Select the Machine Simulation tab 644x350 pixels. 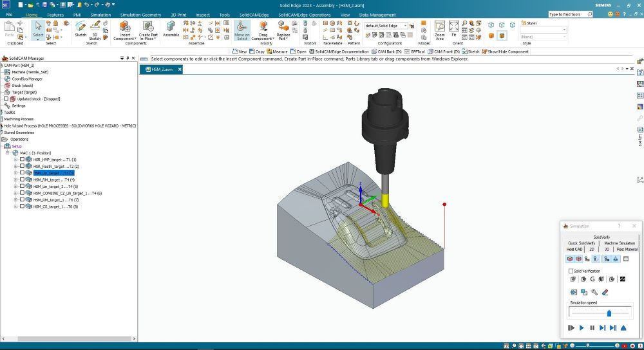tap(620, 243)
